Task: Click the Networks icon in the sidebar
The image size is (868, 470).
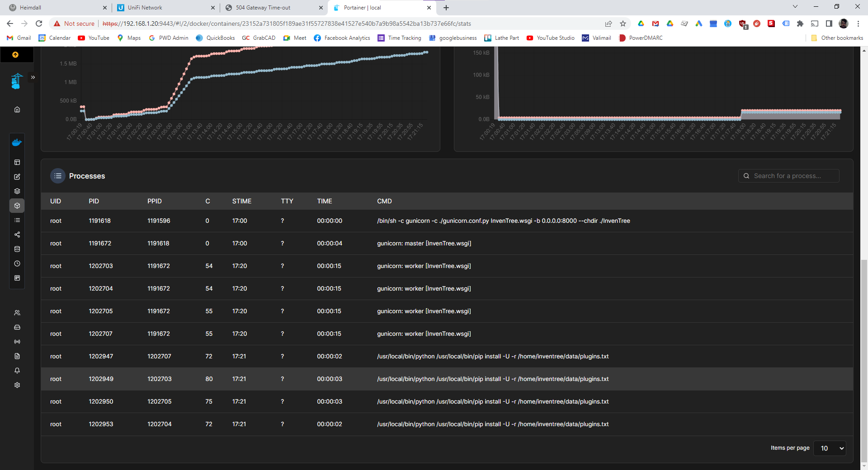Action: point(17,235)
